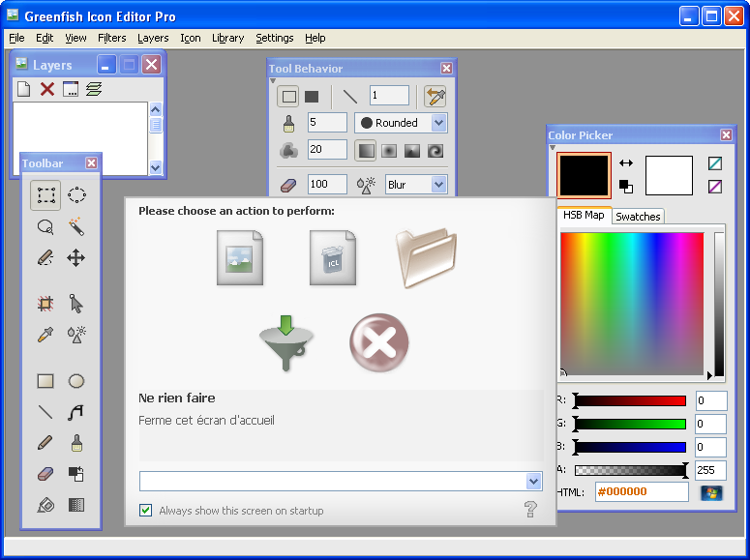Activate the Move (Transform) tool
Screen dimensions: 750x560
pyautogui.click(x=76, y=258)
